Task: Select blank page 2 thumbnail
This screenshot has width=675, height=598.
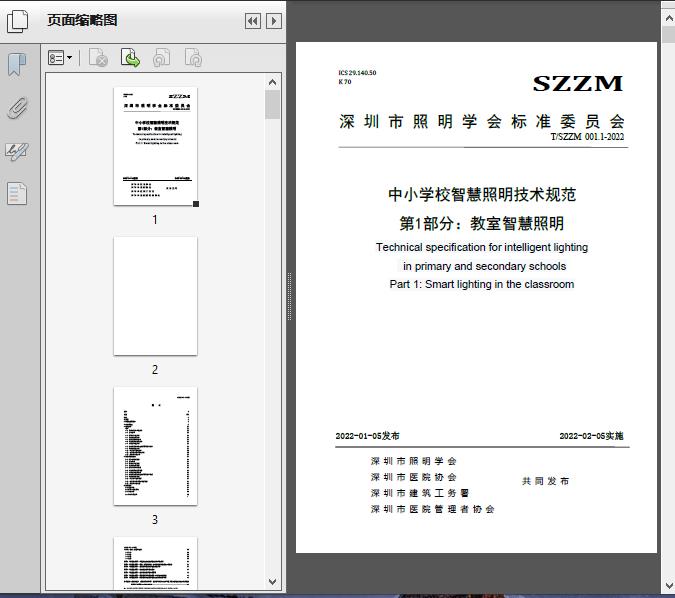Action: click(155, 296)
